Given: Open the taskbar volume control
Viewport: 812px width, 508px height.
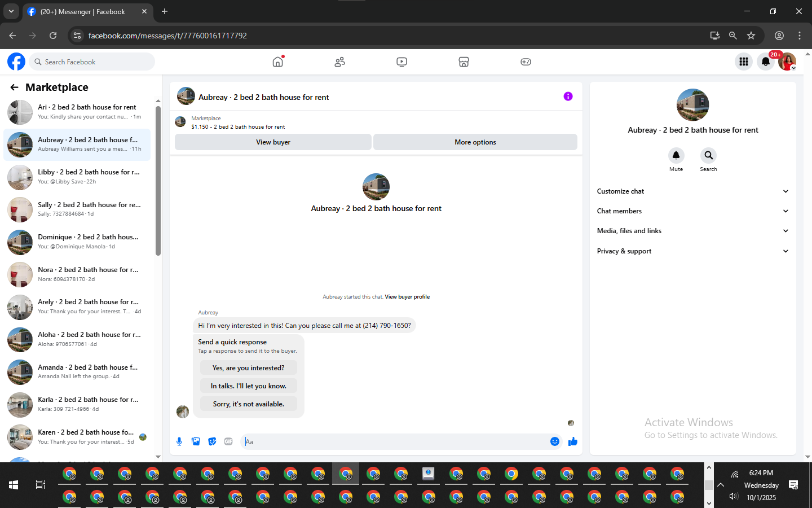Looking at the screenshot, I should point(734,497).
